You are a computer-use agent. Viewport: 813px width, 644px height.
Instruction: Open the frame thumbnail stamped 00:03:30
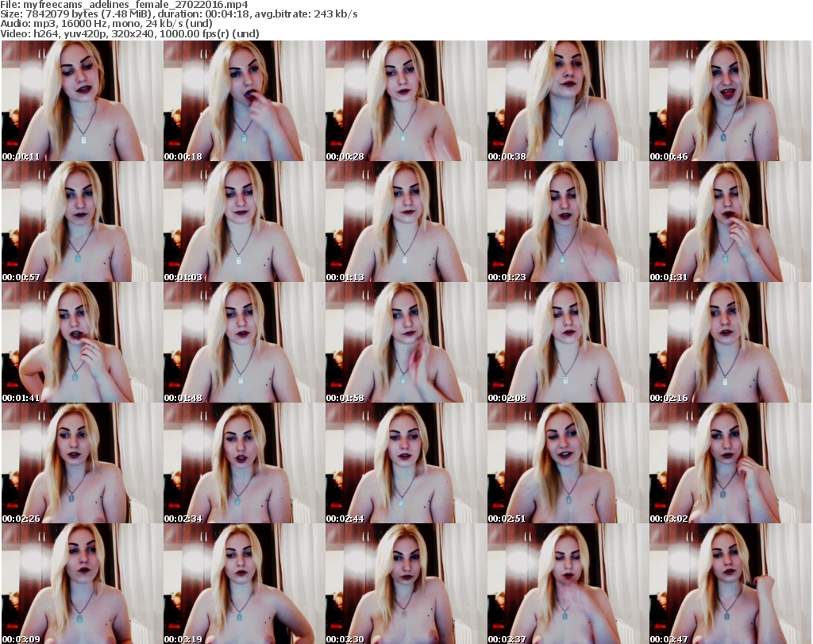[406, 584]
